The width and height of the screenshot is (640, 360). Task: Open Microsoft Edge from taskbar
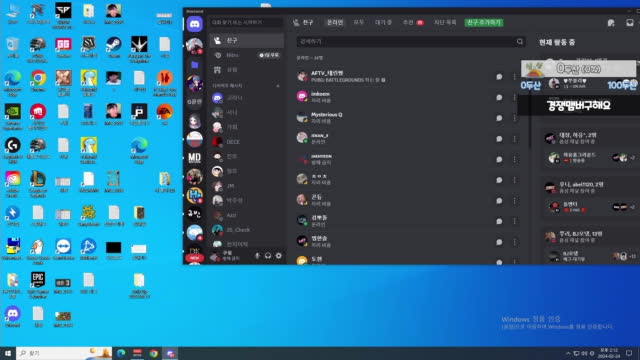pyautogui.click(x=121, y=353)
